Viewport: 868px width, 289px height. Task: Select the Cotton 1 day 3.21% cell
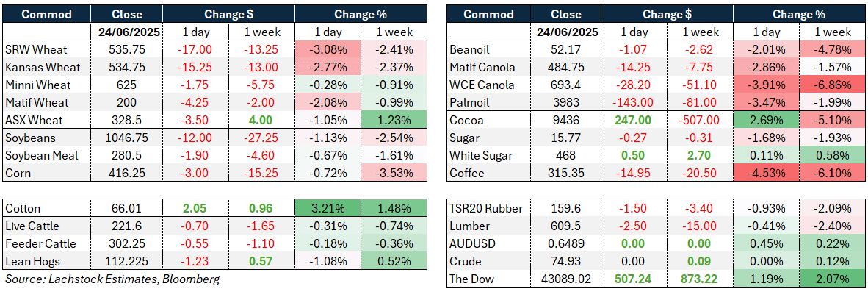click(328, 209)
